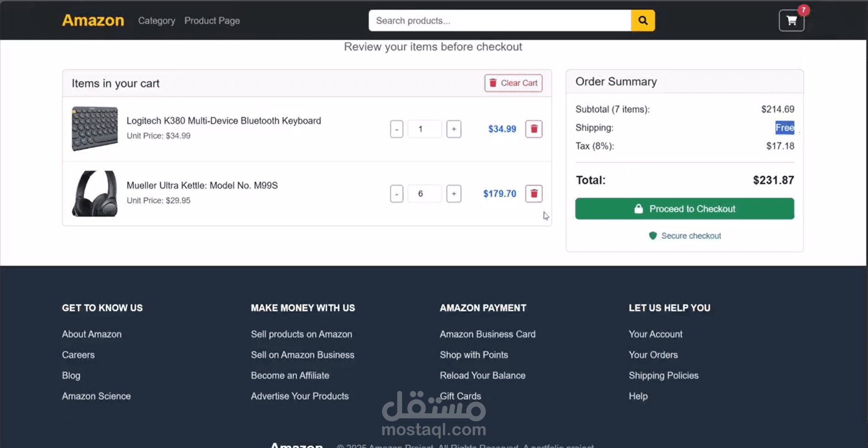The image size is (868, 448).
Task: Open the Category menu in the navbar
Action: click(x=157, y=21)
